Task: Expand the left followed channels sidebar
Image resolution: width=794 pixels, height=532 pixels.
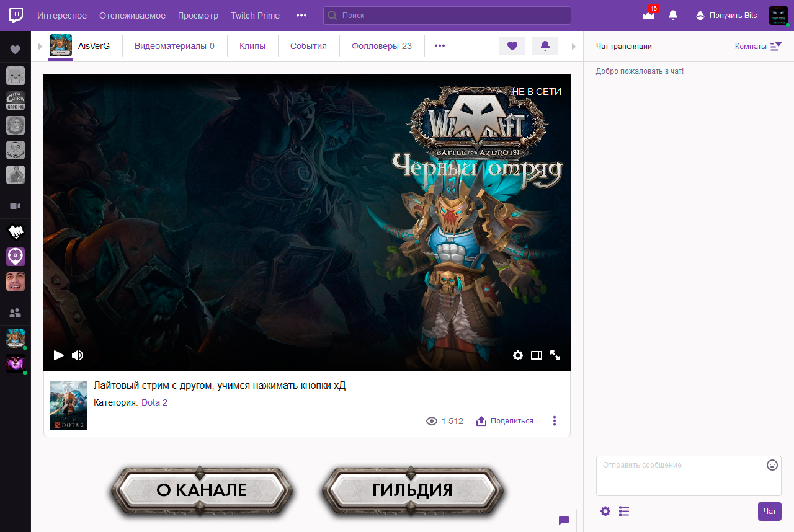Action: [x=39, y=45]
